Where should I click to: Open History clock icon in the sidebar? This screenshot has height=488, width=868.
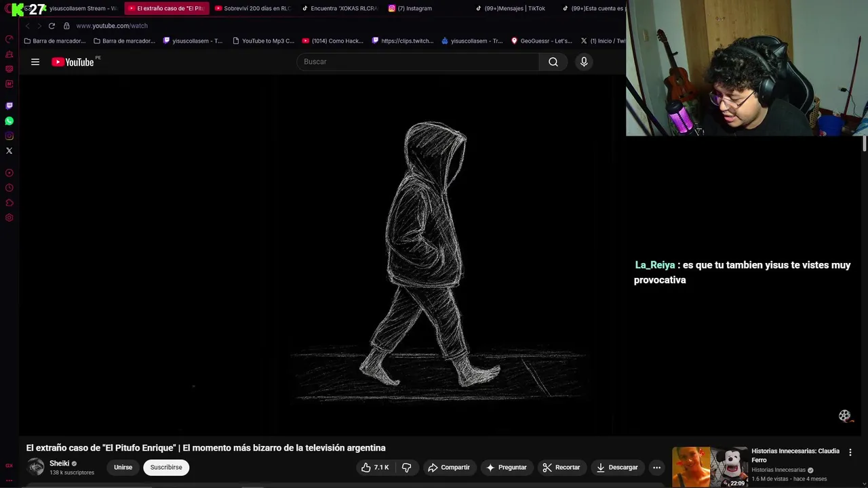pos(9,188)
